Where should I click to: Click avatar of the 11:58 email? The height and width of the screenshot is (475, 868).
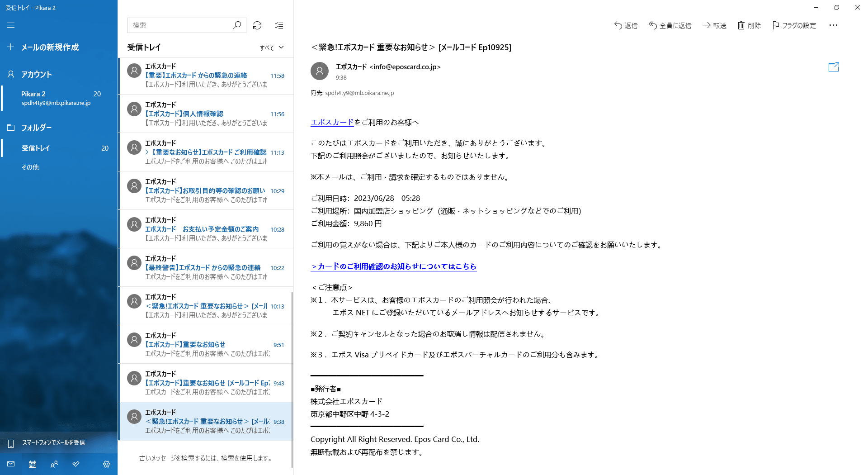point(134,71)
